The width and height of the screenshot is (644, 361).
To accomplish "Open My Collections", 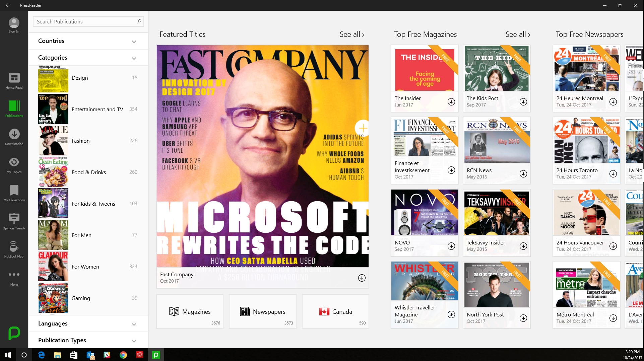I will (14, 193).
